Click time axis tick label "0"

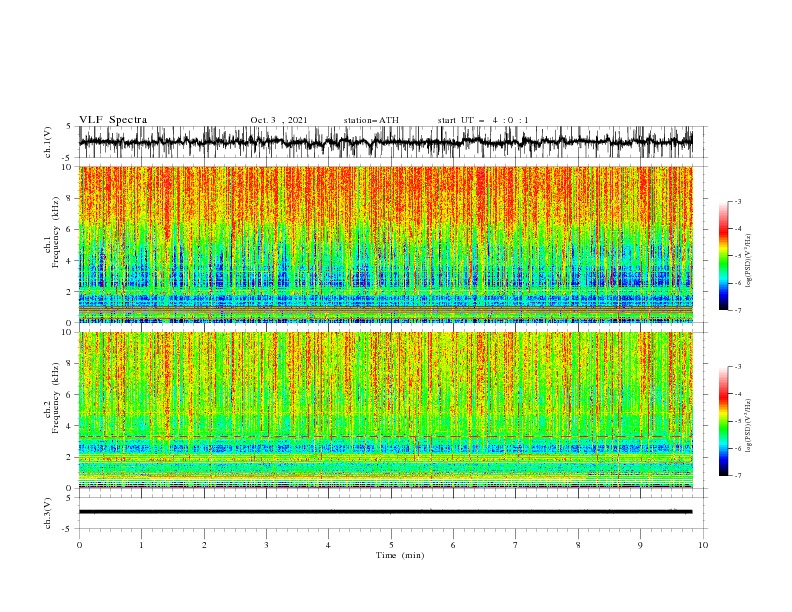click(79, 545)
